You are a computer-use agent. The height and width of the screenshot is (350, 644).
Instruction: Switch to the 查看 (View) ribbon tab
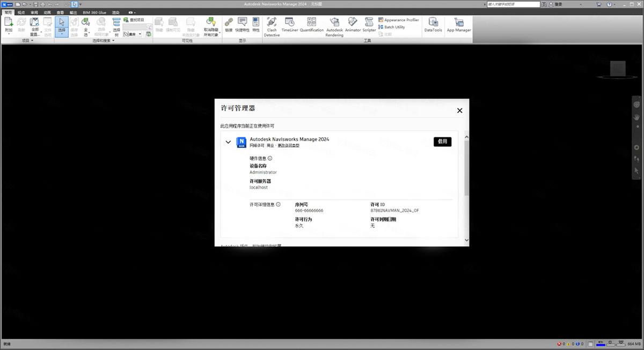tap(60, 12)
